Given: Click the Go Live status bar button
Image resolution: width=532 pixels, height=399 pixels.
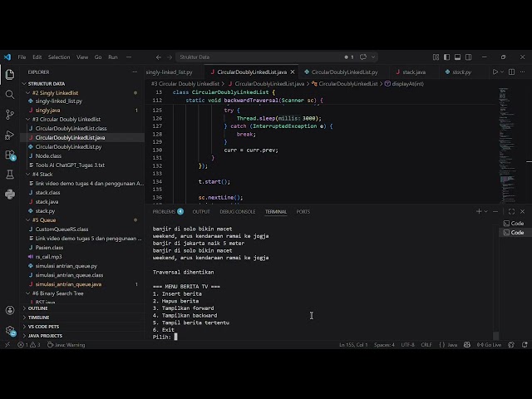Looking at the screenshot, I should coord(490,345).
